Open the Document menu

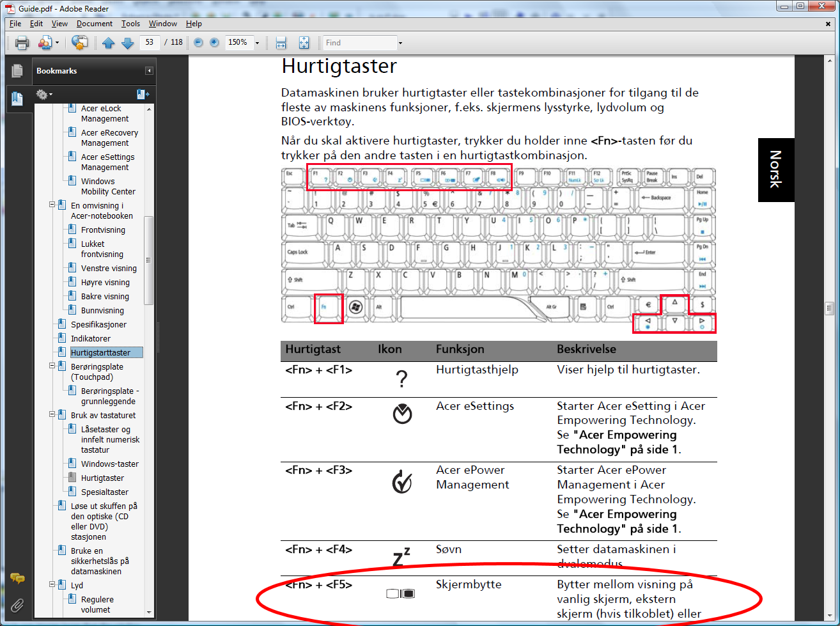95,24
